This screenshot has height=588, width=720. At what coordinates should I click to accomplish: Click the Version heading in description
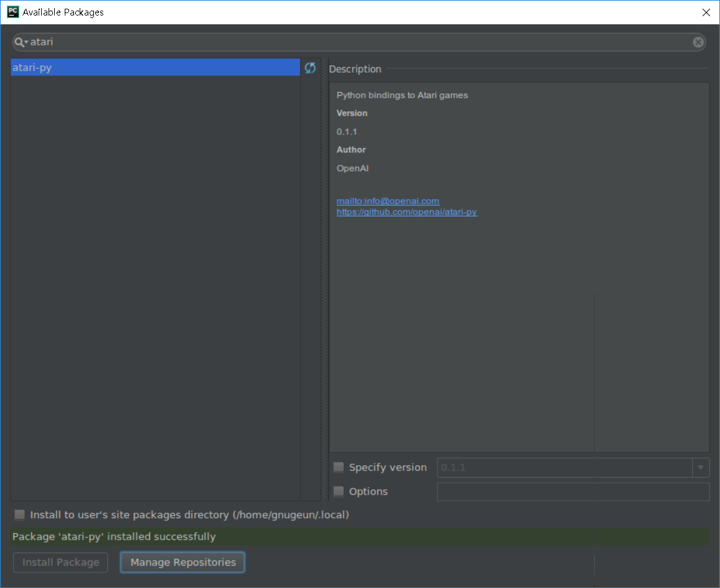(x=352, y=113)
